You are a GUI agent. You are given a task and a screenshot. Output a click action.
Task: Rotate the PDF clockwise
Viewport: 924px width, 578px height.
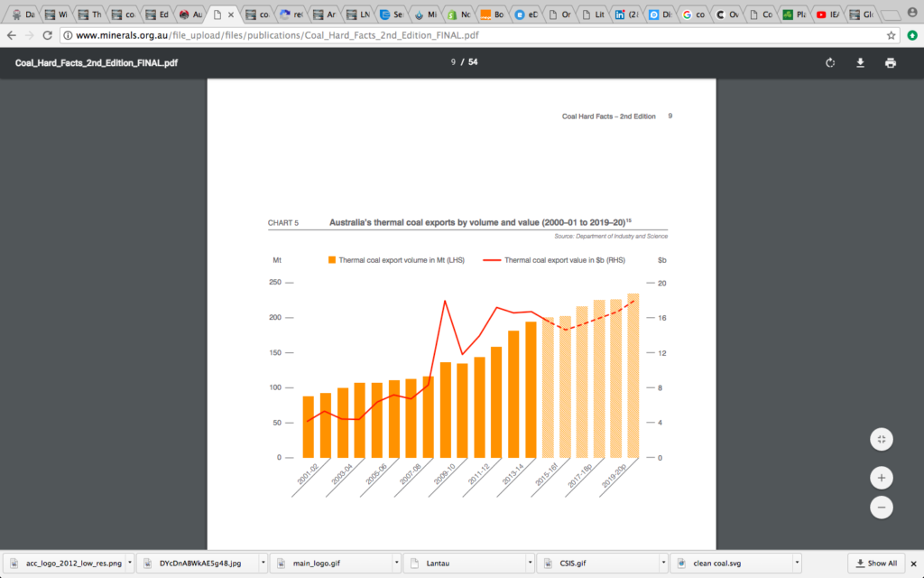[830, 62]
